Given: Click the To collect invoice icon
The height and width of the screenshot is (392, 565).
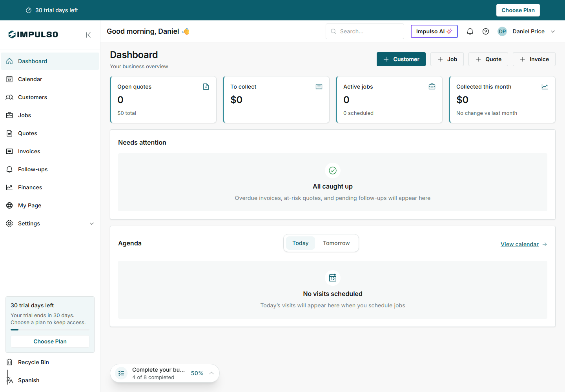Looking at the screenshot, I should [319, 87].
